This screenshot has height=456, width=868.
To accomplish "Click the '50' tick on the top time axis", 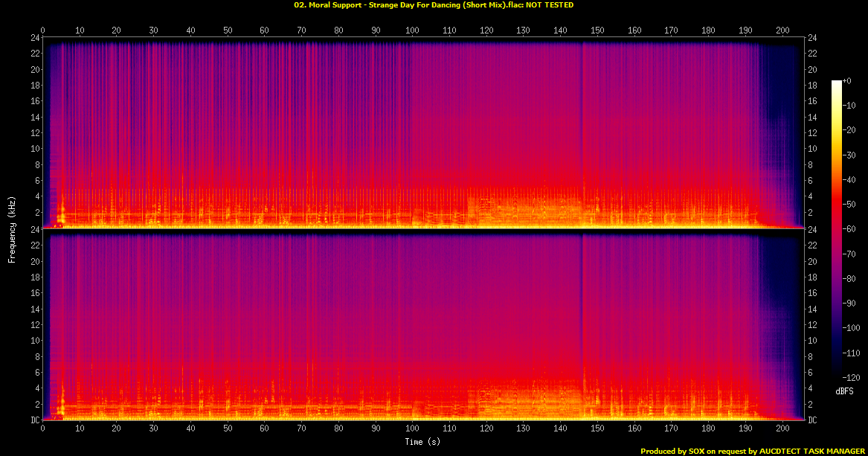I will point(228,30).
